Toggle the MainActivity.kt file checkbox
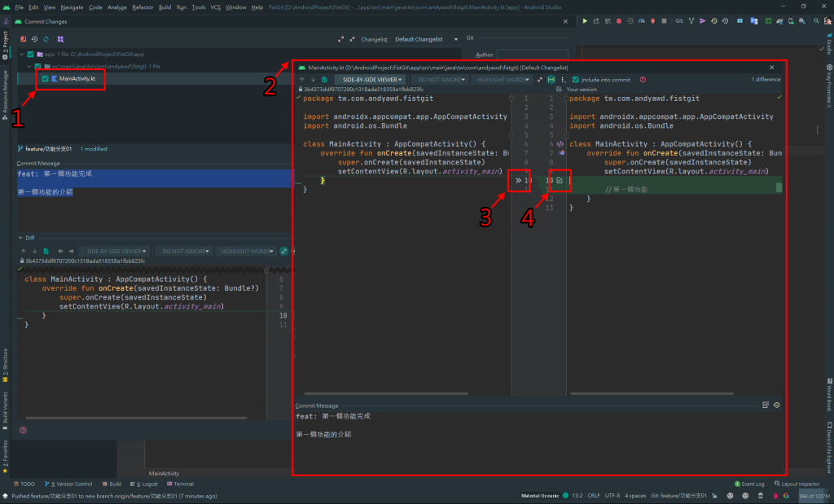834x504 pixels. [x=46, y=79]
